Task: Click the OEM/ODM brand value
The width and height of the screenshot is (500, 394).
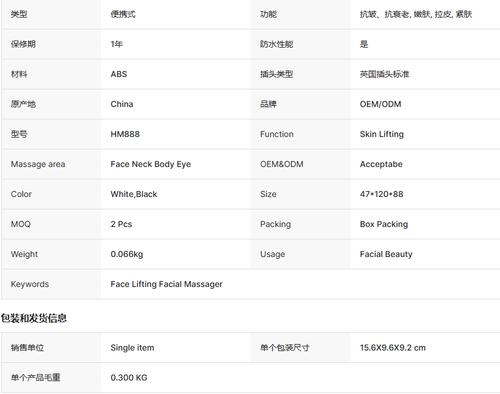Action: pyautogui.click(x=380, y=104)
